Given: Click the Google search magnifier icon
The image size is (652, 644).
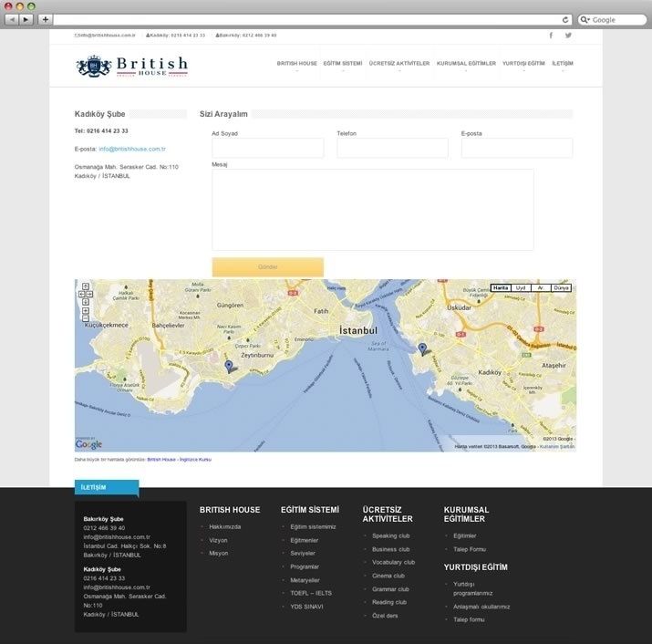Looking at the screenshot, I should pyautogui.click(x=585, y=19).
